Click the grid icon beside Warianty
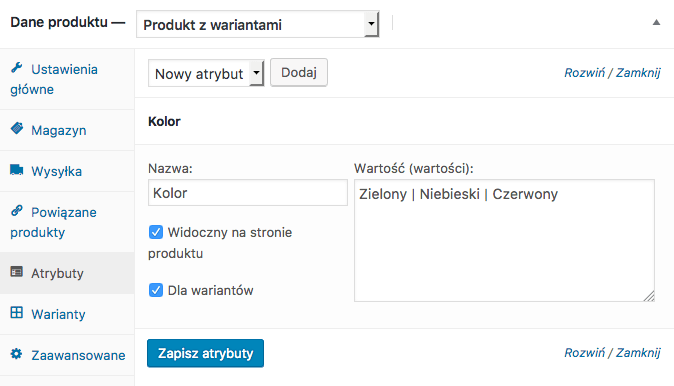The width and height of the screenshot is (674, 386). tap(17, 312)
